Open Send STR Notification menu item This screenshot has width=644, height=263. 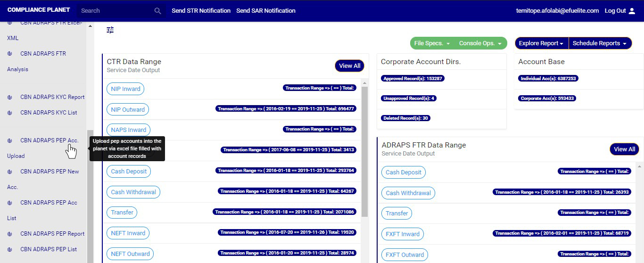201,11
